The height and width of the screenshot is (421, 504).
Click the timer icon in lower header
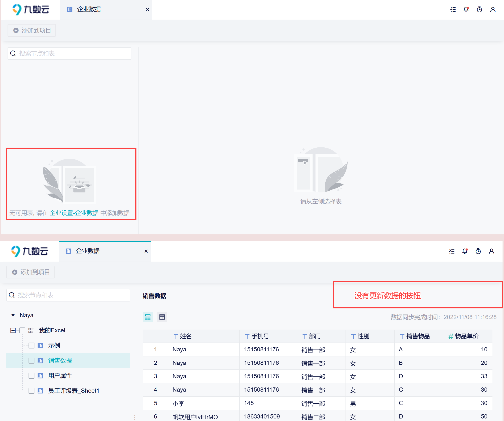click(478, 251)
